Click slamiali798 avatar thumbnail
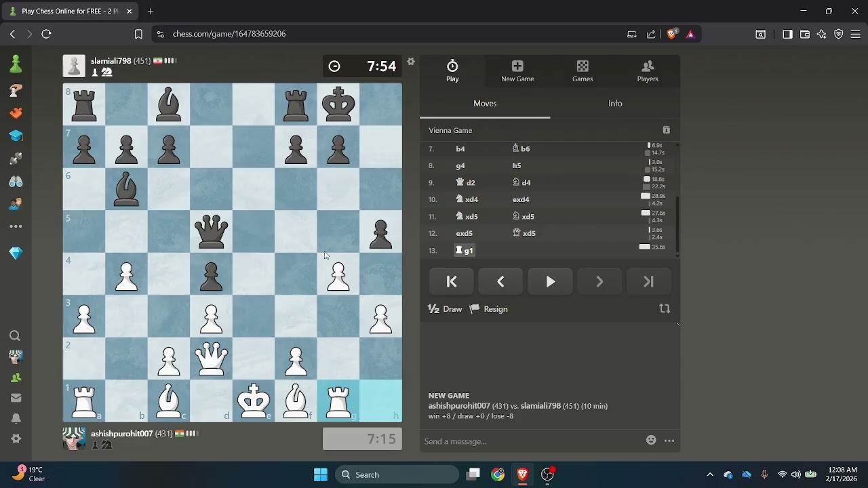This screenshot has height=488, width=868. [x=74, y=66]
